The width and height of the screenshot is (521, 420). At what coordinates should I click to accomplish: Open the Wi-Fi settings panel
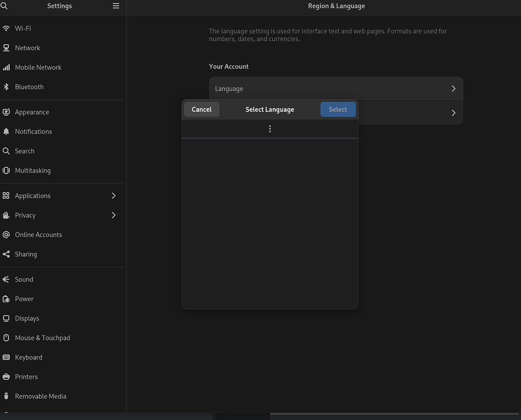point(7,28)
